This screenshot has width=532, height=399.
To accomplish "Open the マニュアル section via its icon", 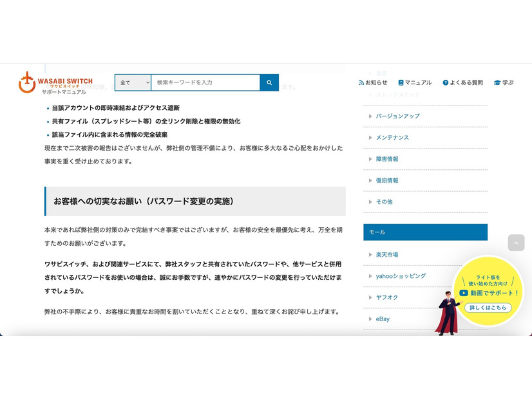I will 401,82.
